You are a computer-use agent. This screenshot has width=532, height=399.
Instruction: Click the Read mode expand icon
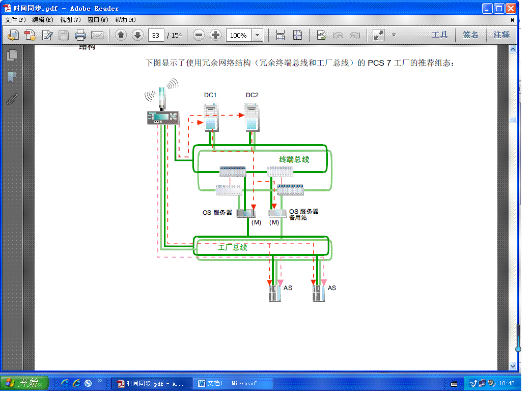pyautogui.click(x=379, y=35)
